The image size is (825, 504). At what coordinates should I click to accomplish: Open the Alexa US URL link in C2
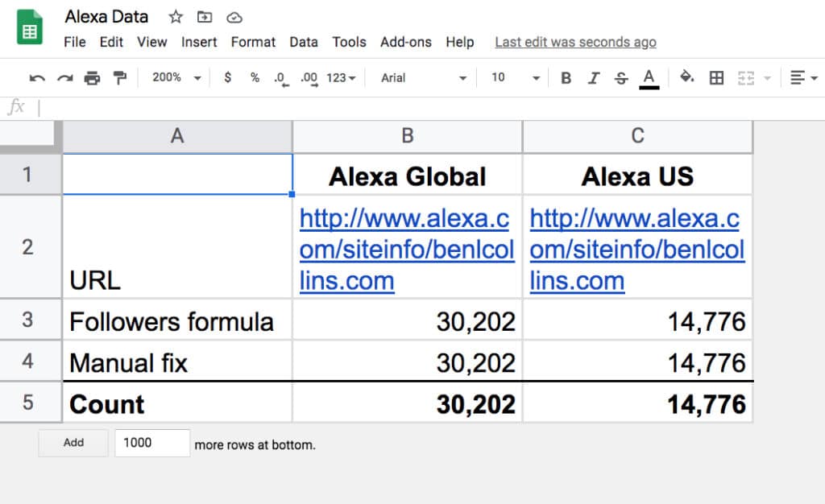coord(636,249)
